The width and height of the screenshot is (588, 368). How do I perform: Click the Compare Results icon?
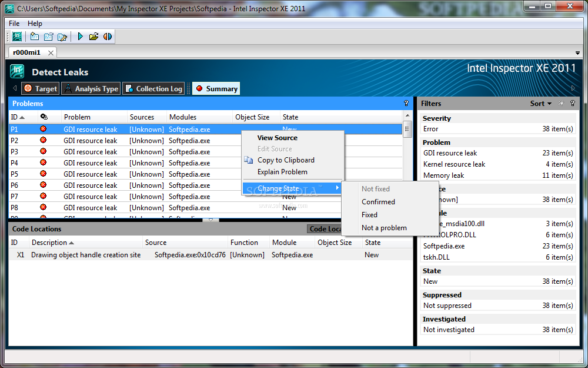point(108,37)
